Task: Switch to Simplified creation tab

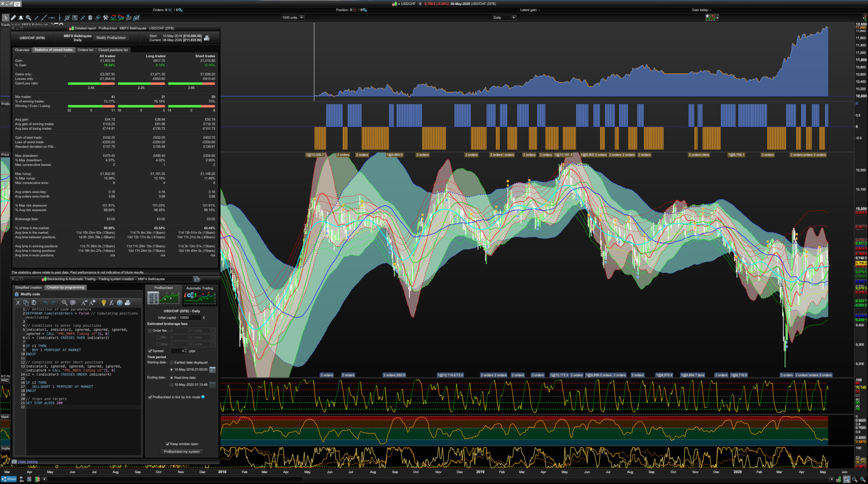Action: 28,288
